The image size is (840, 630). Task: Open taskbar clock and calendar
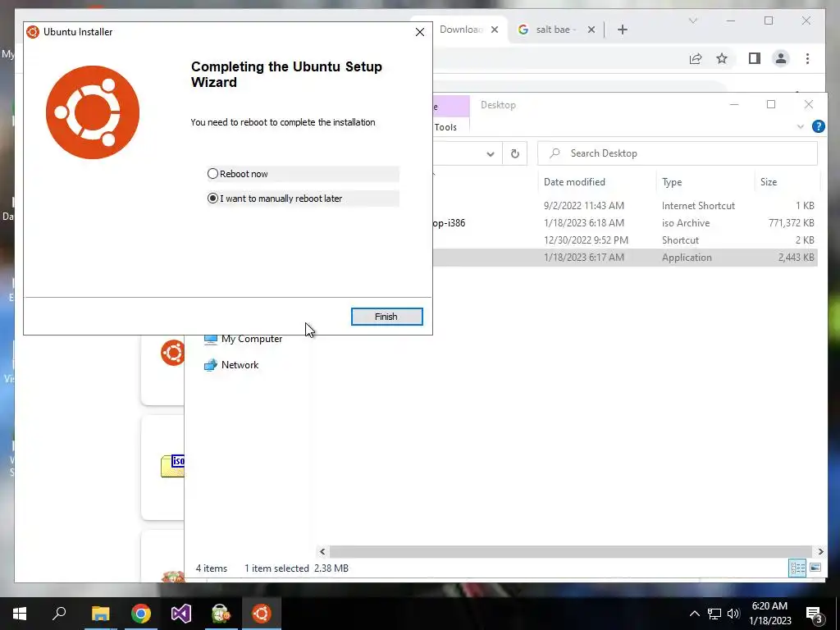(x=769, y=614)
